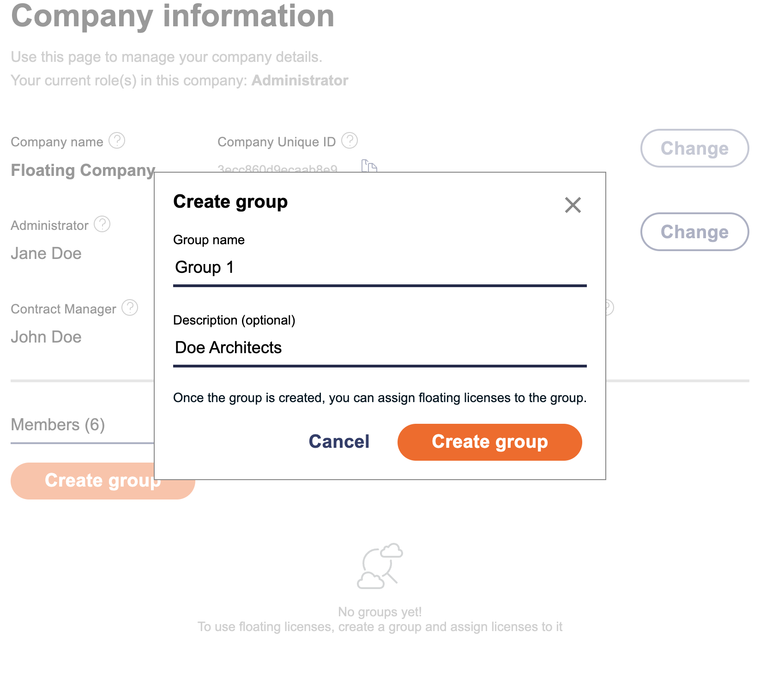The image size is (784, 674).
Task: Select the company name Floating Company
Action: 82,170
